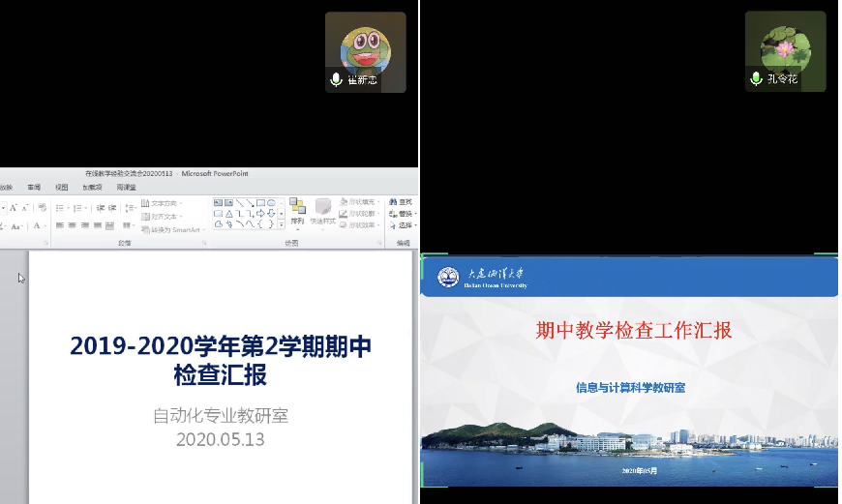Click the Increase Font Size icon

point(14,208)
